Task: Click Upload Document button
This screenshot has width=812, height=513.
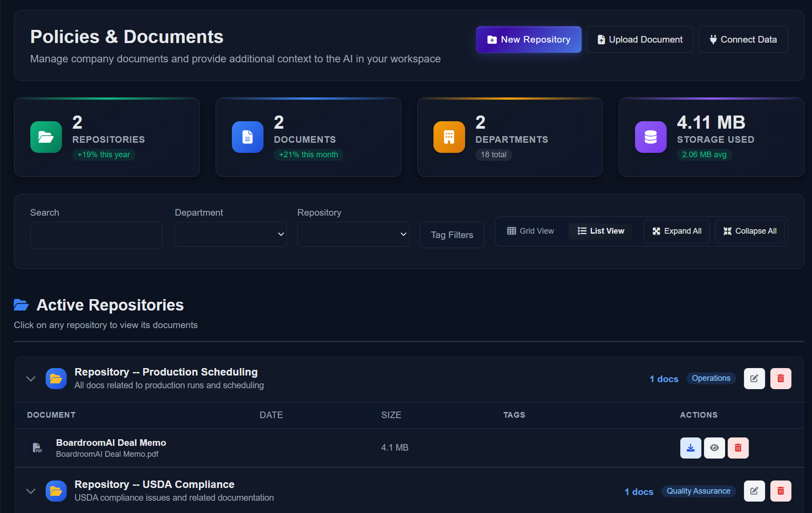Action: pyautogui.click(x=640, y=40)
